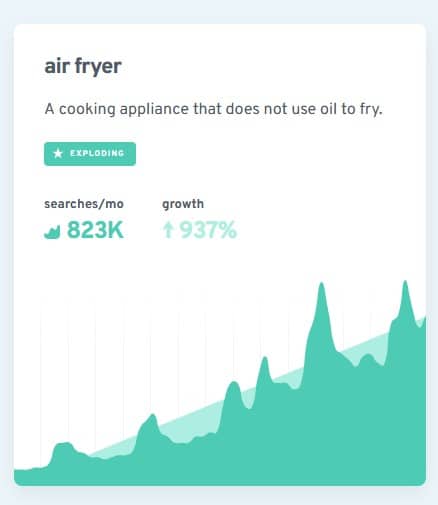
Task: Click the 937% growth figure
Action: (208, 230)
